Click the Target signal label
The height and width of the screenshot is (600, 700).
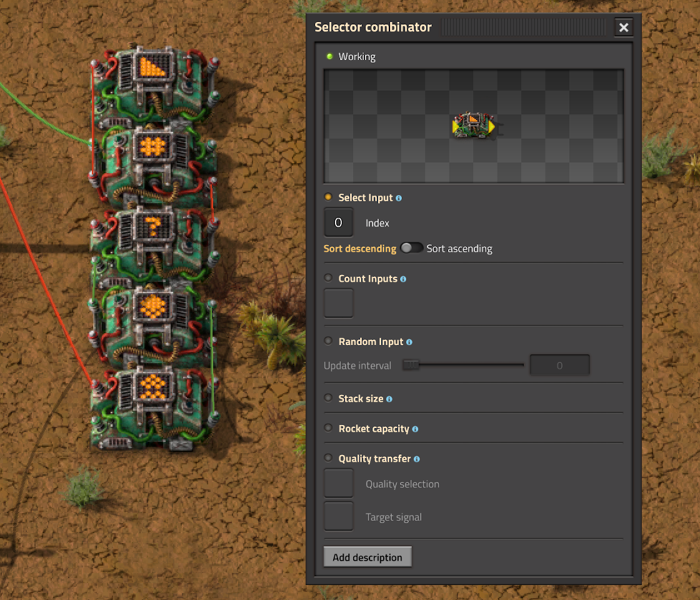click(x=393, y=517)
